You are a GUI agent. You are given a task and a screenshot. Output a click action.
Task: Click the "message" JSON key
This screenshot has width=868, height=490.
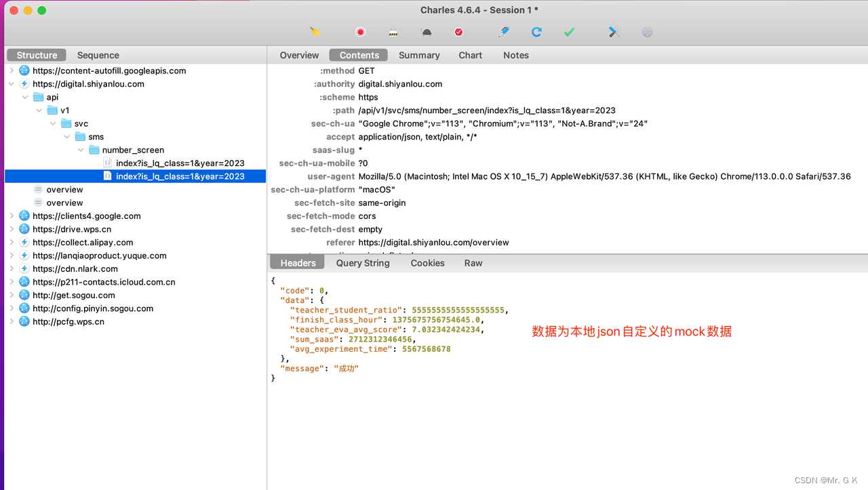pos(302,369)
